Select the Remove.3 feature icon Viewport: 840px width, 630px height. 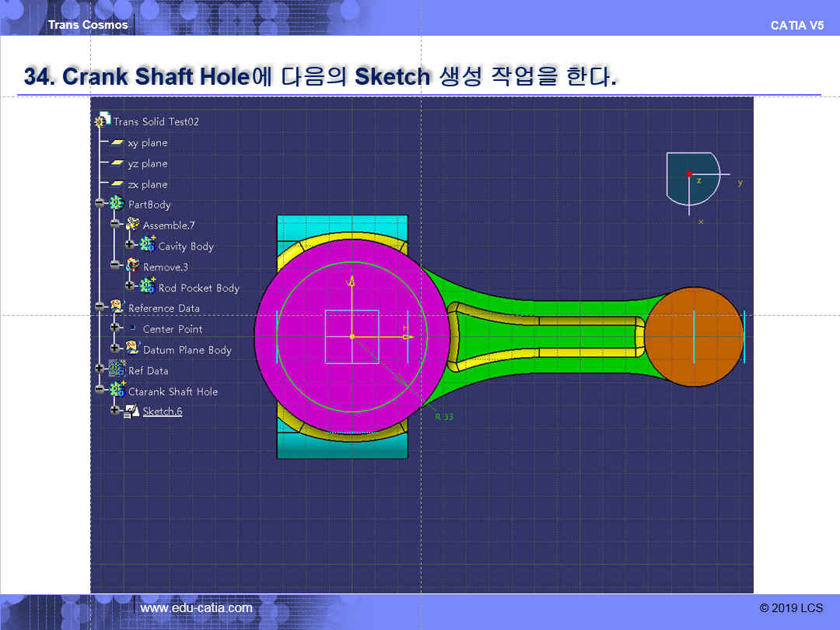pyautogui.click(x=133, y=266)
